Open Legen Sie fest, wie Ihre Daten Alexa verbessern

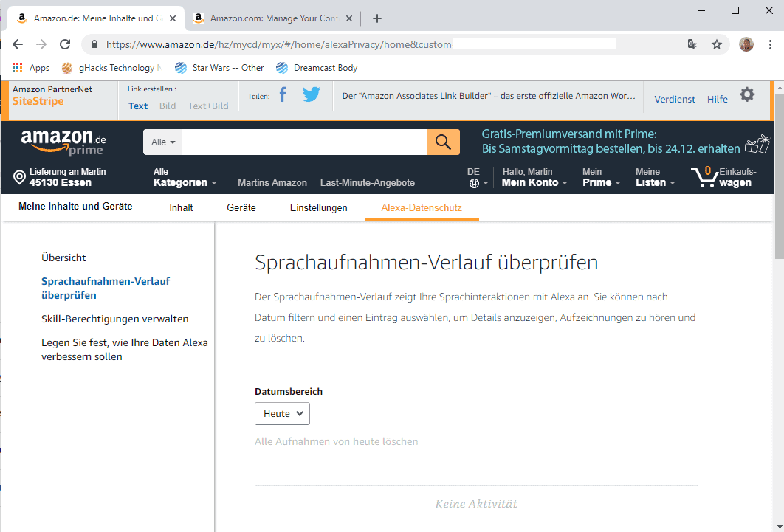click(125, 350)
